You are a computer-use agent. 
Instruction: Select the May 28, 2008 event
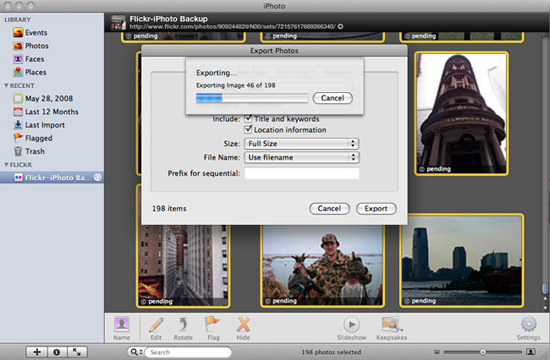point(43,99)
